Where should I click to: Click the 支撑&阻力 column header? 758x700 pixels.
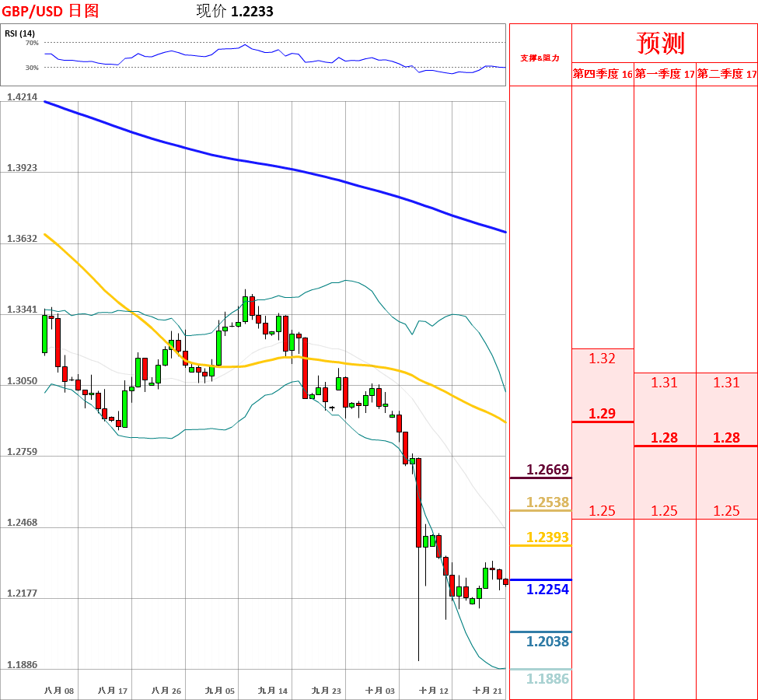[x=540, y=58]
